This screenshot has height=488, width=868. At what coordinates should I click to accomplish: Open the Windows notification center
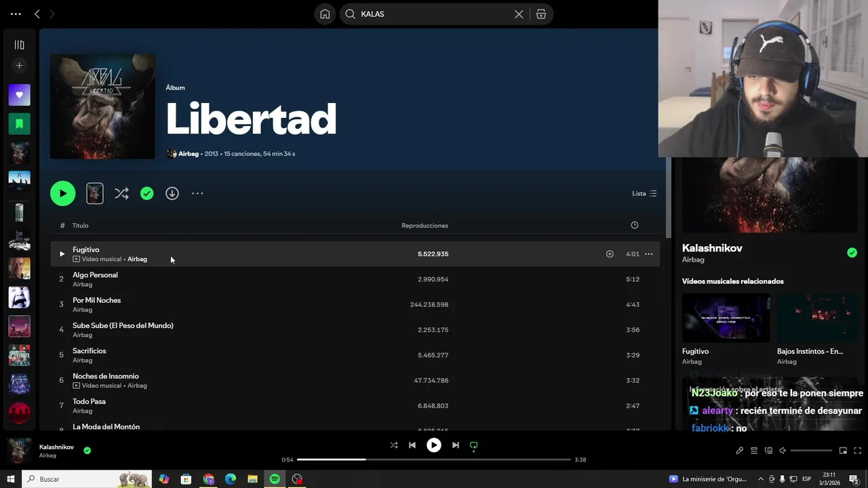coord(854,479)
